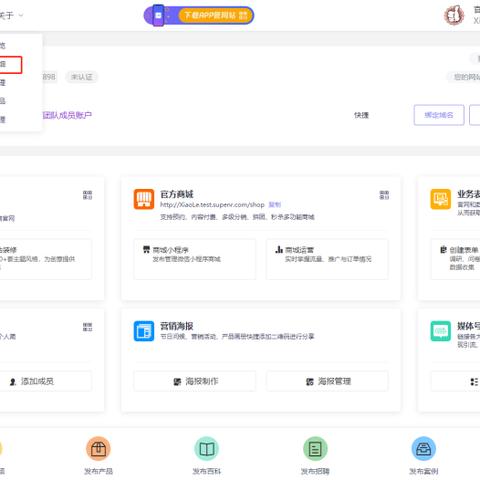The height and width of the screenshot is (480, 480).
Task: Click the 绑定域名 button
Action: coord(439,115)
